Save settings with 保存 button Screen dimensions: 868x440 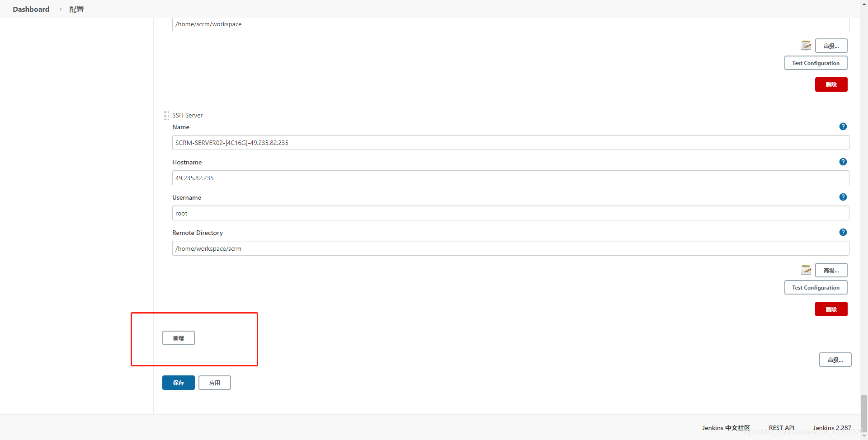coord(178,383)
